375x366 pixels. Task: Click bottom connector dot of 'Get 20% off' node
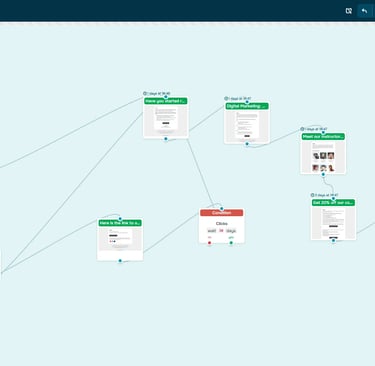pos(333,240)
